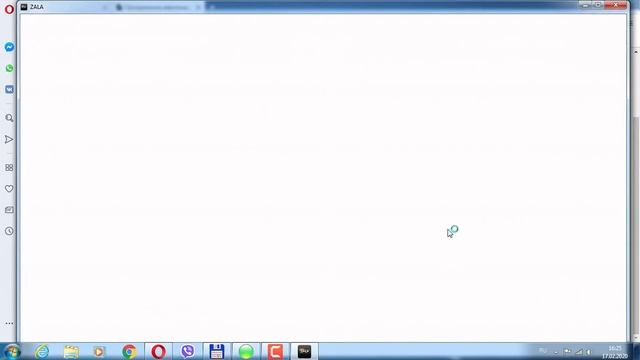
Task: Open media player icon on taskbar
Action: (99, 351)
